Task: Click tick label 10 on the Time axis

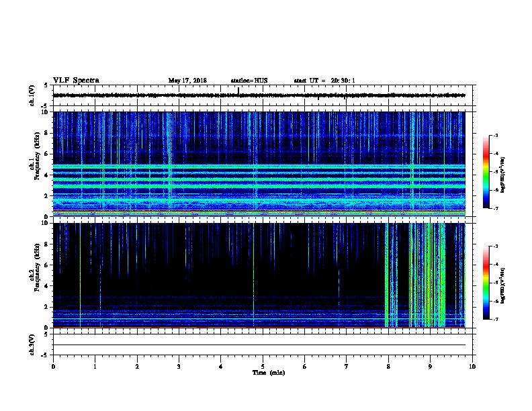Action: [x=472, y=367]
